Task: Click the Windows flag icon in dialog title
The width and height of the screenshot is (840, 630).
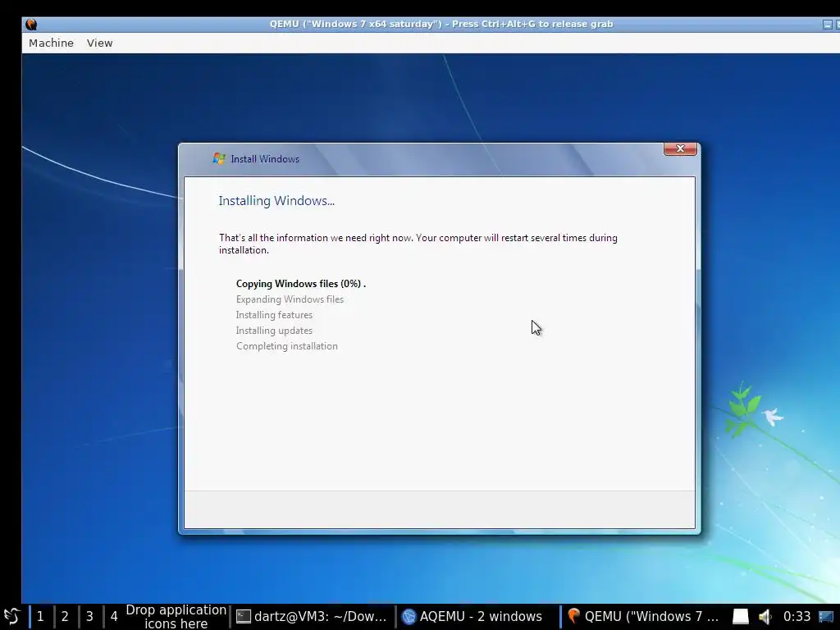Action: 218,158
